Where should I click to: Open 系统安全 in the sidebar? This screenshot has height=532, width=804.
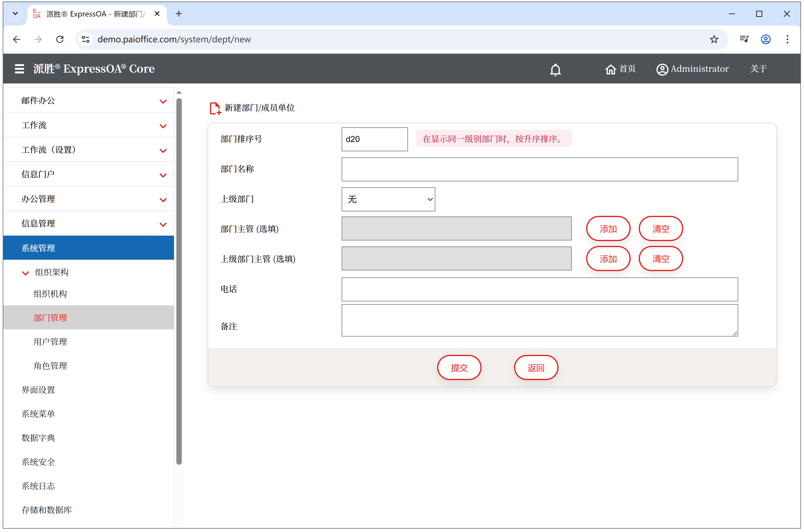tap(38, 462)
